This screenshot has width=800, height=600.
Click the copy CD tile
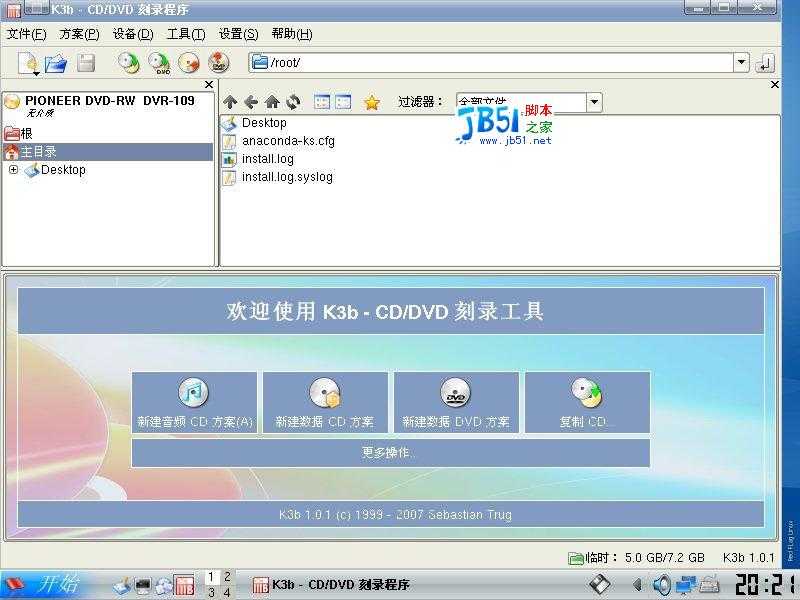tap(587, 403)
